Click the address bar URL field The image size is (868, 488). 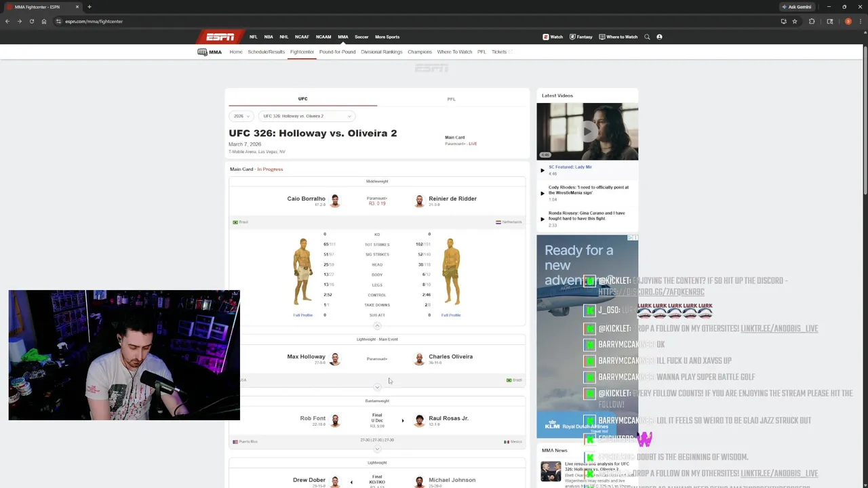pyautogui.click(x=414, y=21)
